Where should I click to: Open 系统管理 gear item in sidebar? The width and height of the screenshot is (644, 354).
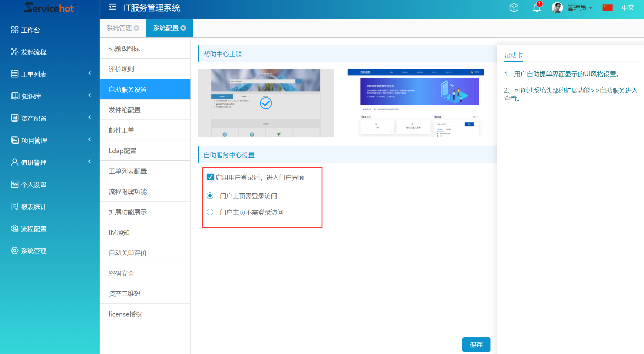33,251
